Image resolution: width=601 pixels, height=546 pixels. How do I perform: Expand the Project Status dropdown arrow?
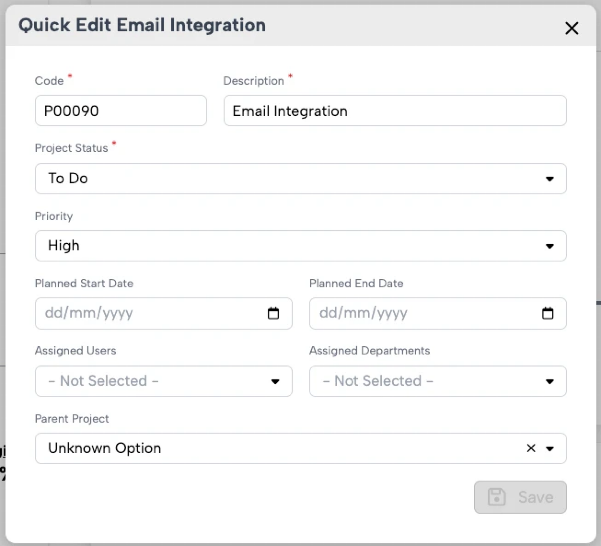(550, 179)
